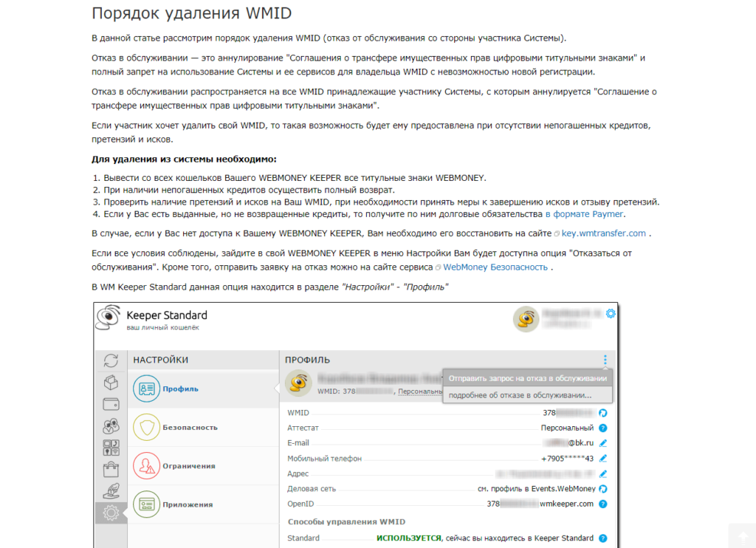
Task: Click 'Для удаления из системы необходимо:' heading
Action: click(x=184, y=160)
